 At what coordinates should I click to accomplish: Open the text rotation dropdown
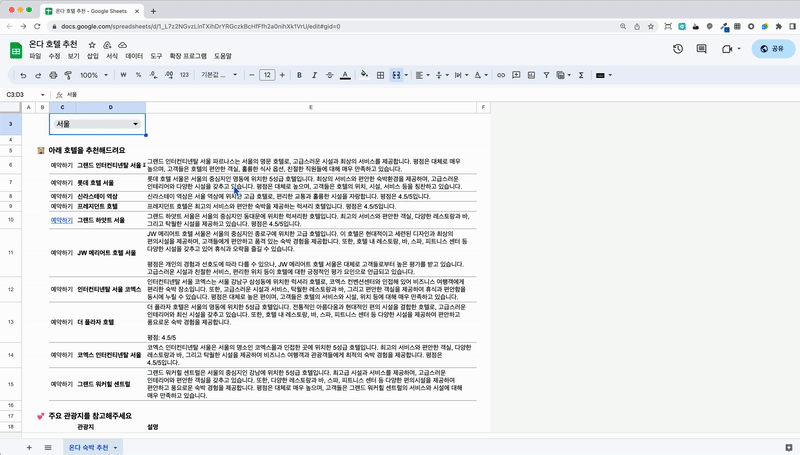click(481, 75)
